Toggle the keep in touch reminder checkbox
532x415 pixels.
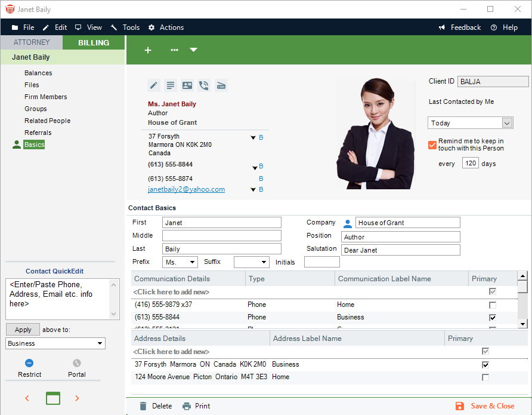[x=432, y=145]
